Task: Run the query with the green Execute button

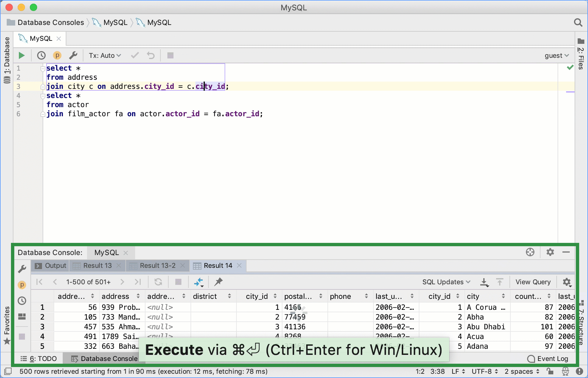Action: (x=21, y=55)
